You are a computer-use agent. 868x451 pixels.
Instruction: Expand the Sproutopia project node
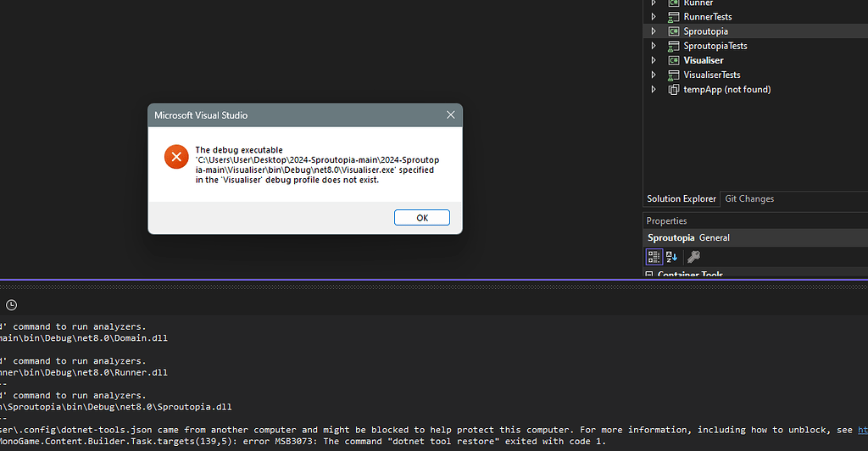coord(653,31)
